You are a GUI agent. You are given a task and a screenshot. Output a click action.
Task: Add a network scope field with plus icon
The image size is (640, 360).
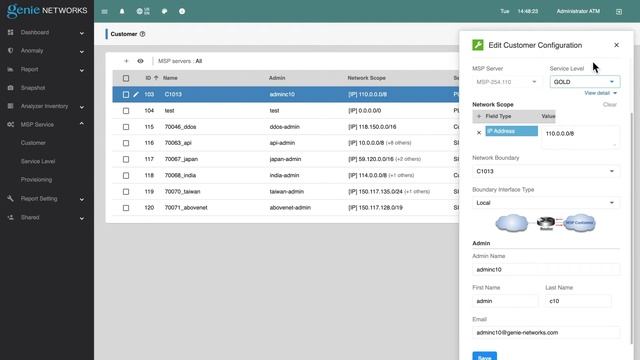coord(479,116)
